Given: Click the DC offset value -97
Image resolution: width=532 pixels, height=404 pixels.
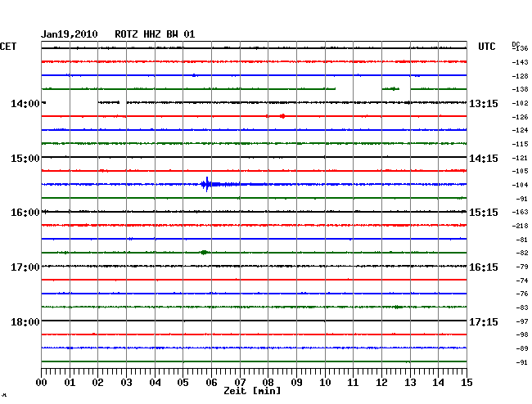Looking at the screenshot, I should (522, 321).
